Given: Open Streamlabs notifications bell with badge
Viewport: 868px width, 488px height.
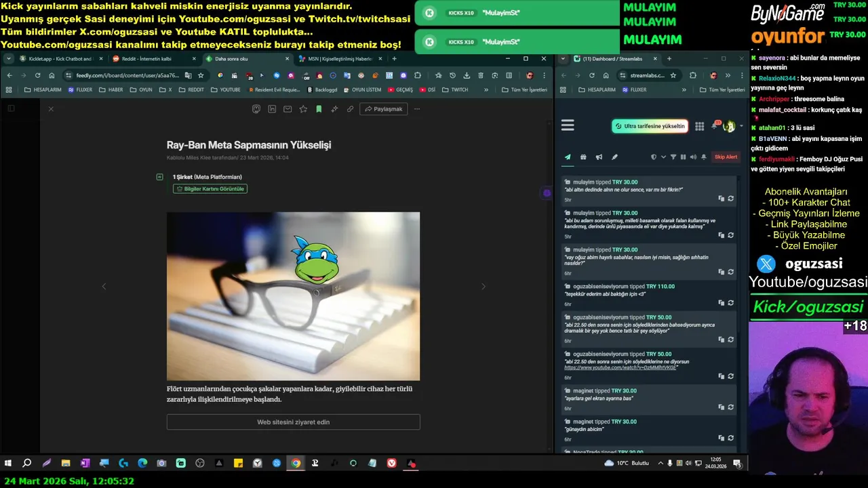Looking at the screenshot, I should pos(715,125).
